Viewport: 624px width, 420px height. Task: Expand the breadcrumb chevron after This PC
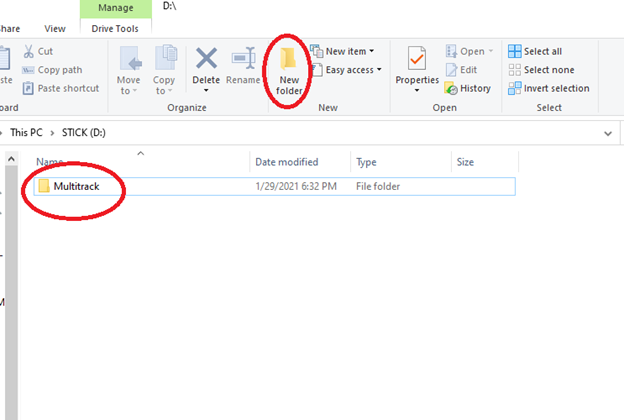tap(52, 133)
